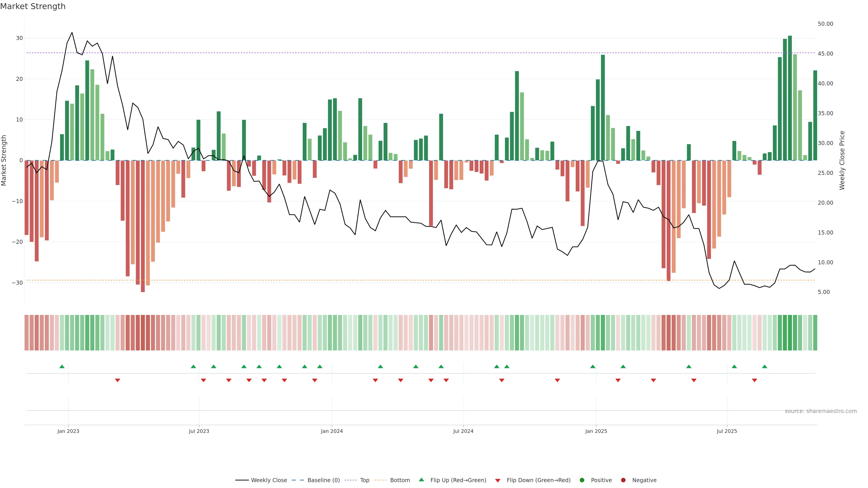The image size is (868, 488).
Task: Click last red flip-down marker after Jul 2025
Action: (755, 380)
